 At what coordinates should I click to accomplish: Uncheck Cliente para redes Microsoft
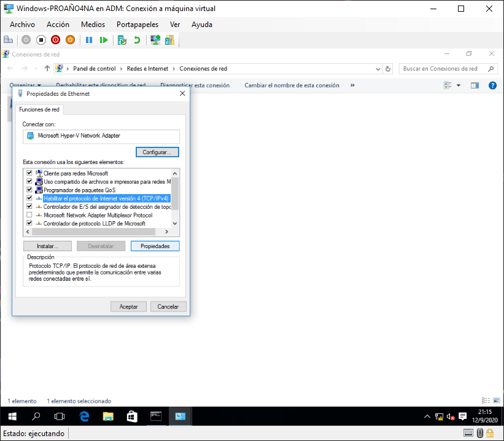coord(29,173)
